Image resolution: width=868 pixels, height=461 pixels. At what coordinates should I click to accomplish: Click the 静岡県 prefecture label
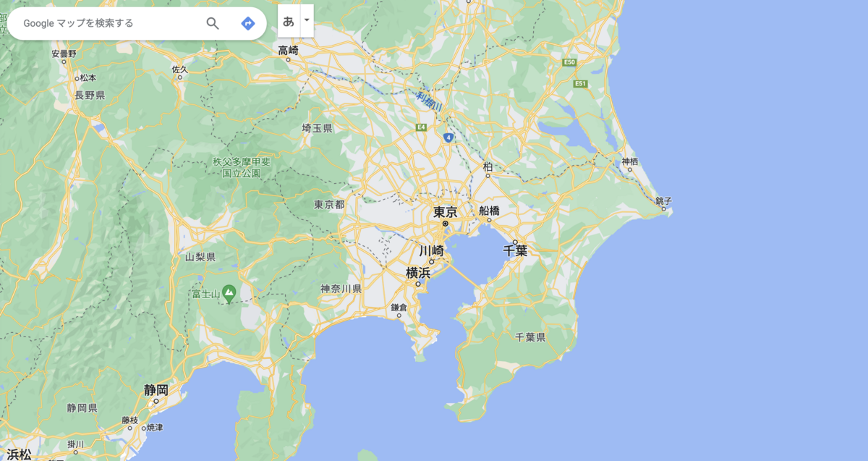(x=82, y=408)
